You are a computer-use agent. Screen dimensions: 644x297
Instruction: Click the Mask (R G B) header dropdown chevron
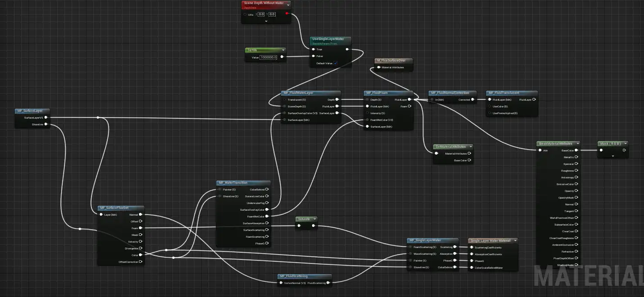(x=625, y=144)
